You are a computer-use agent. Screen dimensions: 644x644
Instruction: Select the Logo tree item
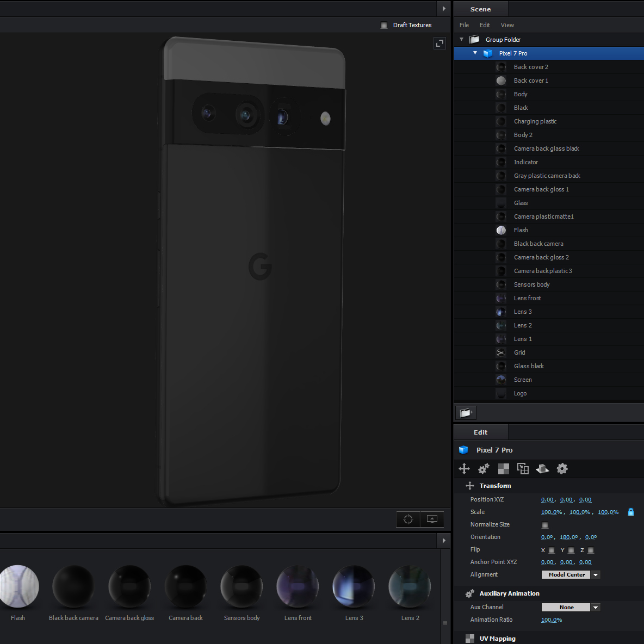549,393
